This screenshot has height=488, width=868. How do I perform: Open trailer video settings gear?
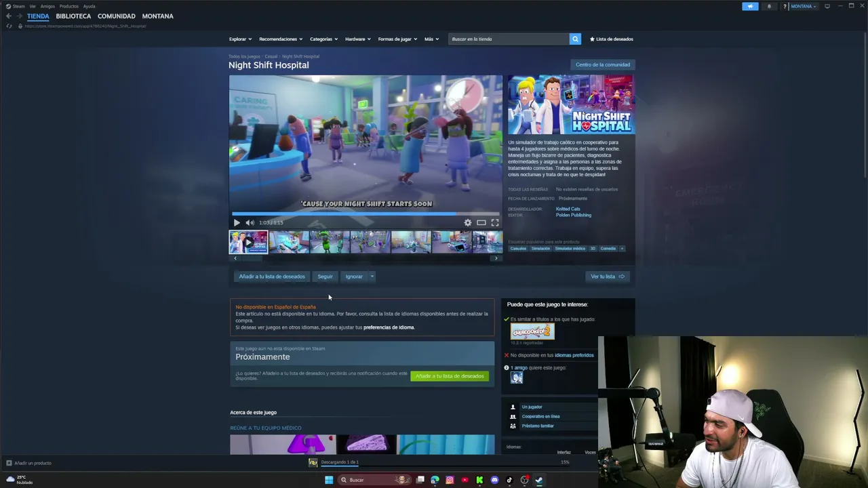pos(467,222)
